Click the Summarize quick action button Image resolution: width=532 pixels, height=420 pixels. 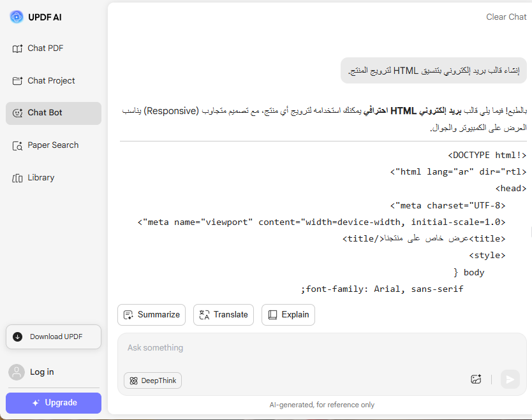coord(151,315)
